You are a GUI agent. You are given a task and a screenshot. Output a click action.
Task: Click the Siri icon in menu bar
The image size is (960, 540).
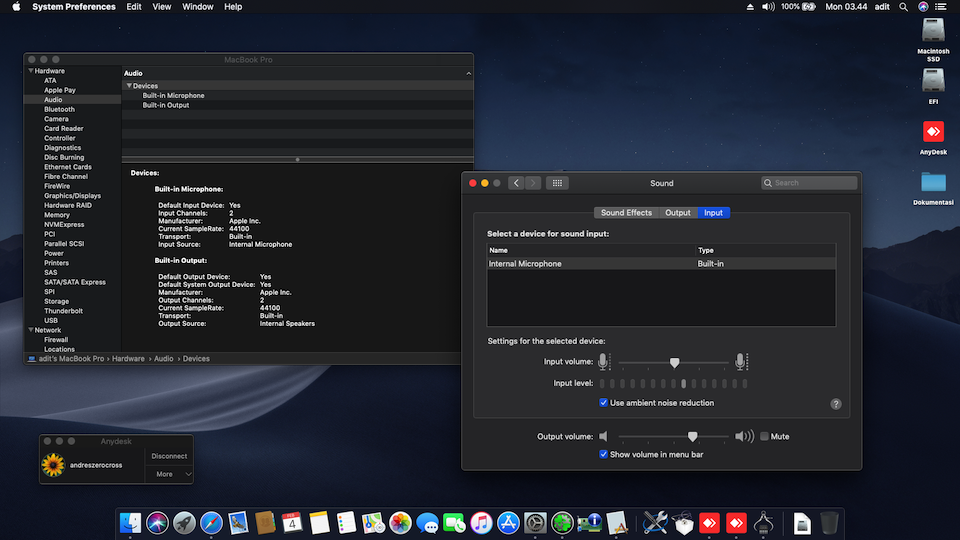click(x=923, y=7)
